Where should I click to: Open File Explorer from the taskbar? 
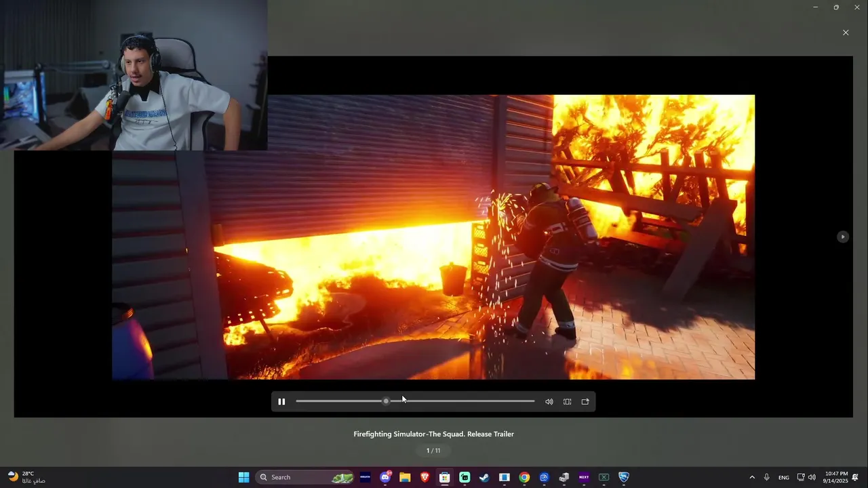coord(405,477)
